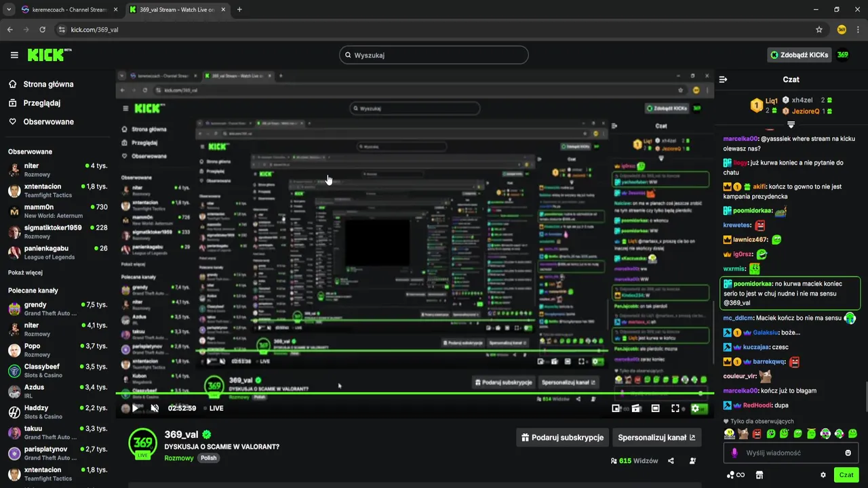Open followed channel panienkagabu
This screenshot has width=868, height=488.
[58, 252]
